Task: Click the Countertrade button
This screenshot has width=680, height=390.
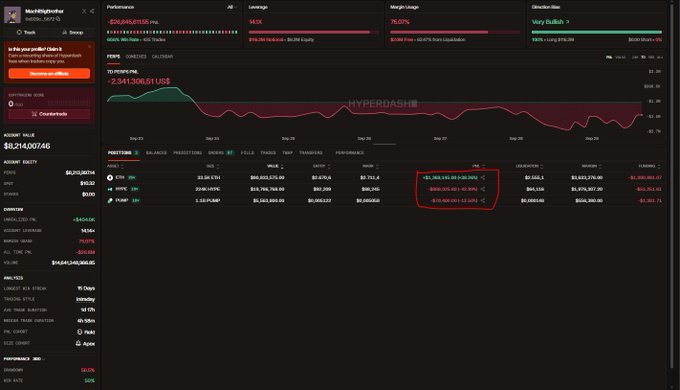Action: tap(49, 114)
